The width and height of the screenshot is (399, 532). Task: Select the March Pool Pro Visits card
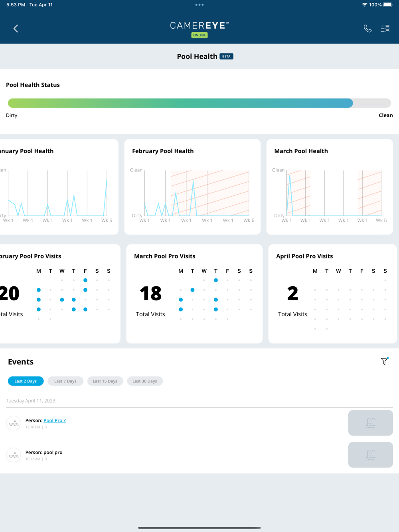(194, 294)
